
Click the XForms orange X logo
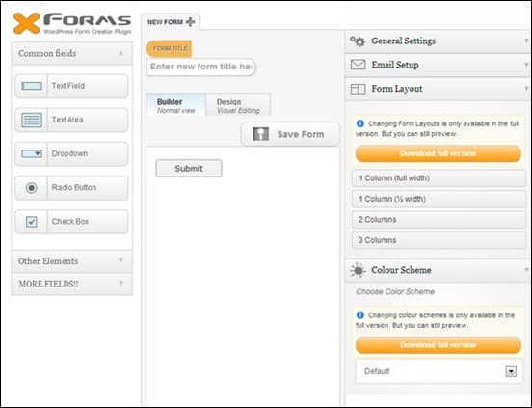pos(26,23)
